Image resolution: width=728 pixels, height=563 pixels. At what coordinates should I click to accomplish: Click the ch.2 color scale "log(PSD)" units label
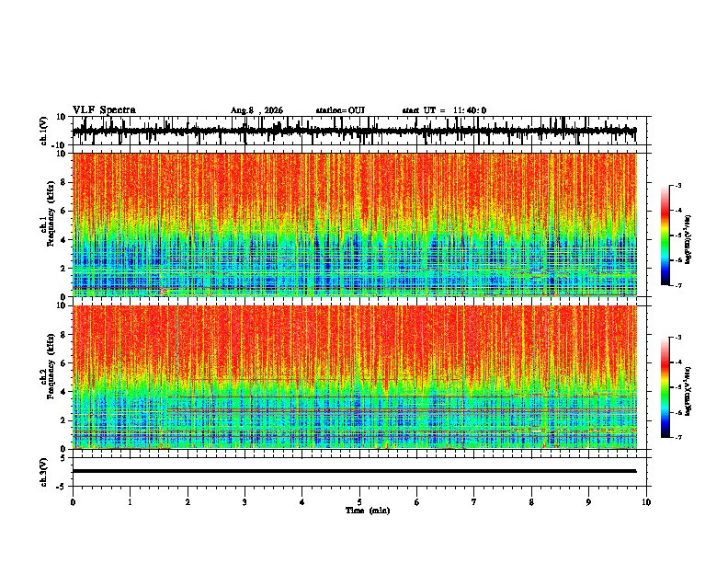(x=688, y=391)
